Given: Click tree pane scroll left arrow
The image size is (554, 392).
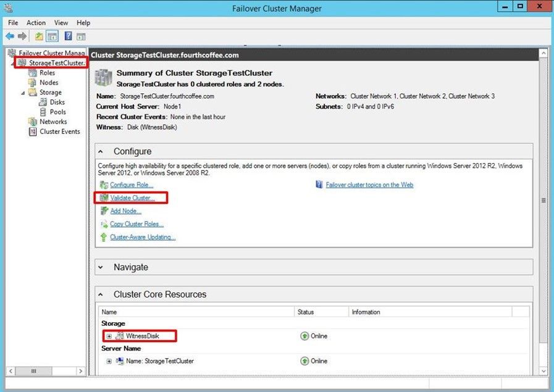Looking at the screenshot, I should click(x=11, y=371).
